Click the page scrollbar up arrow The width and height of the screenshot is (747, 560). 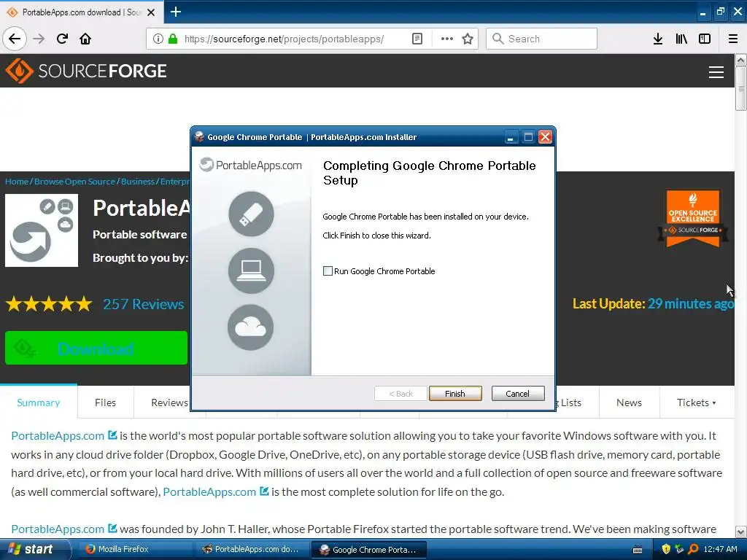pyautogui.click(x=740, y=60)
